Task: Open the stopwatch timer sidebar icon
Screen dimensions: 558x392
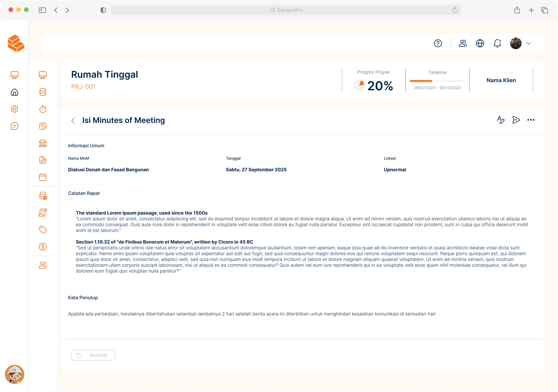Action: (x=43, y=109)
